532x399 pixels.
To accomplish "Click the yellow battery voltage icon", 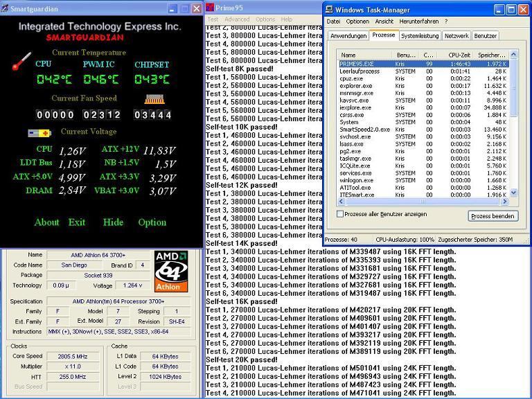I will point(39,133).
